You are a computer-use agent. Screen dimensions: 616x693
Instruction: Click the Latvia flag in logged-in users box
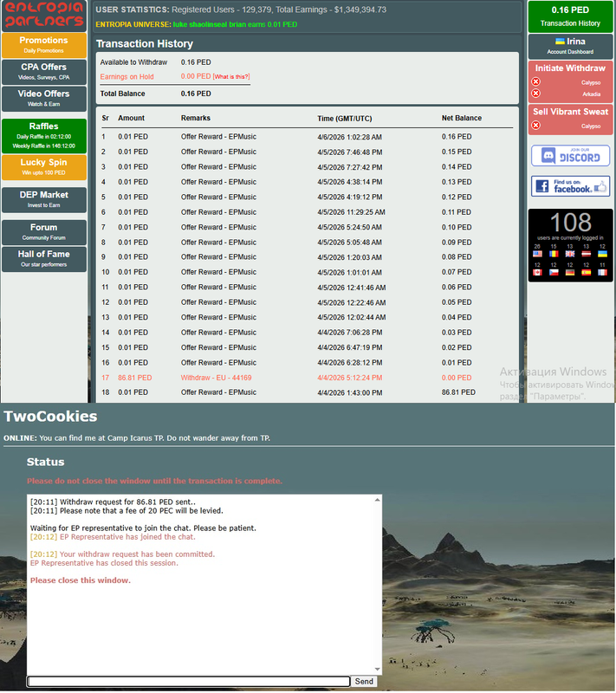pyautogui.click(x=587, y=254)
